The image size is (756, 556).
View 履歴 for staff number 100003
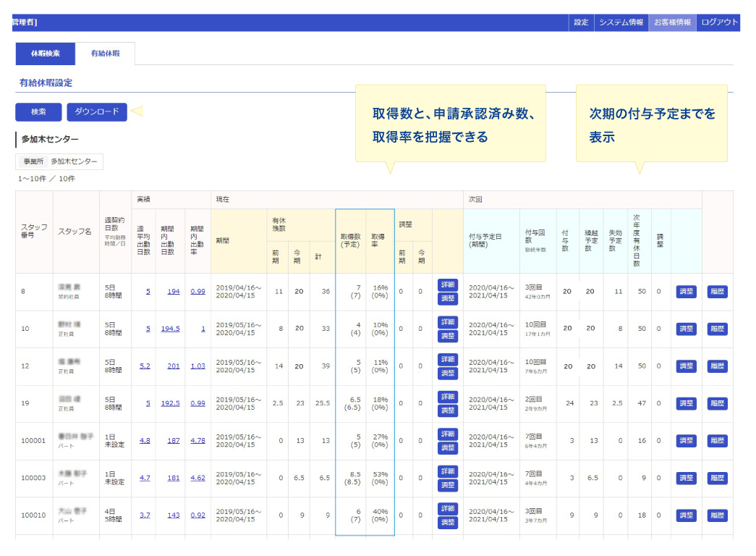(718, 478)
